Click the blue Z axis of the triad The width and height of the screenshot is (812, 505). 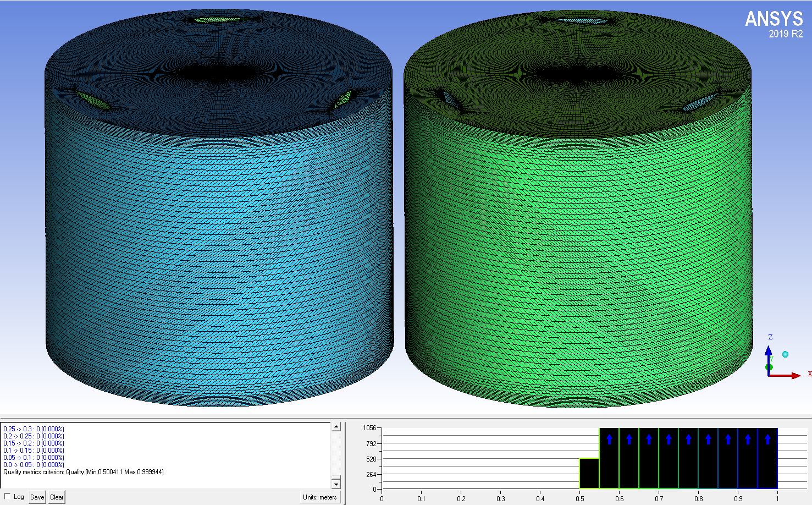tap(769, 360)
